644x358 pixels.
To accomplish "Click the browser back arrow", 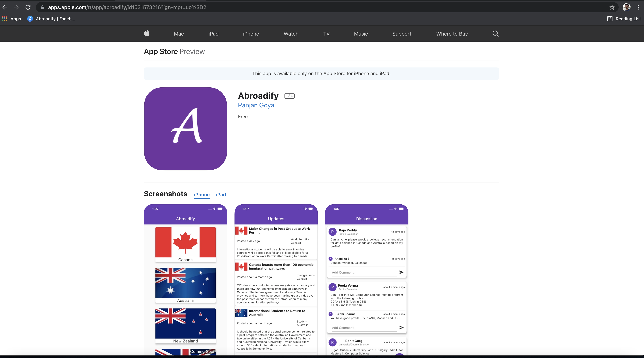I will click(5, 7).
